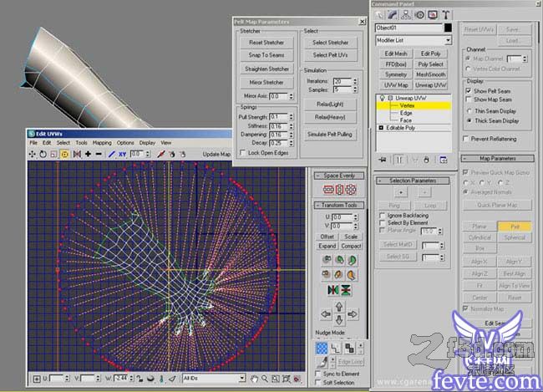Click the Relax(Light) button

point(330,104)
